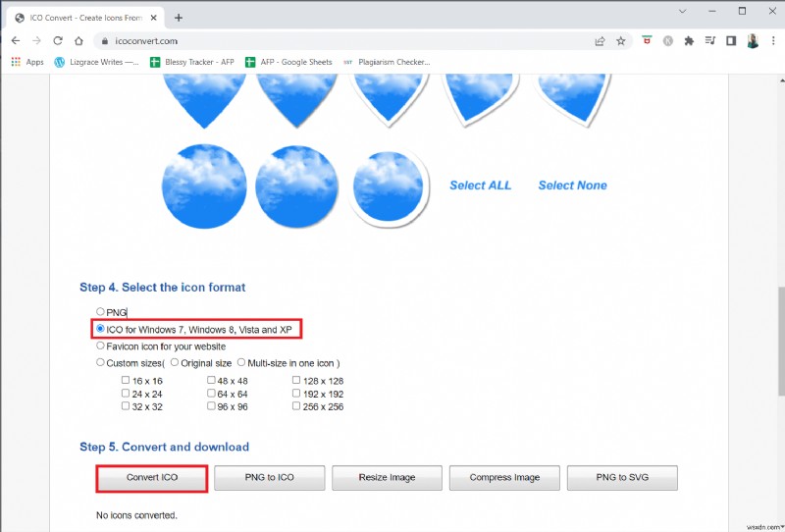785x532 pixels.
Task: Share this page using the share icon
Action: point(600,41)
